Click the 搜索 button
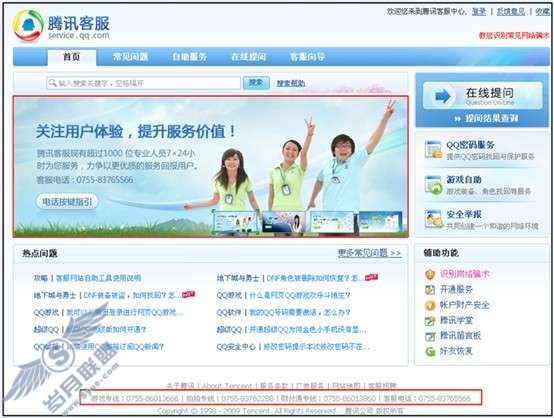This screenshot has width=554, height=418. point(256,83)
